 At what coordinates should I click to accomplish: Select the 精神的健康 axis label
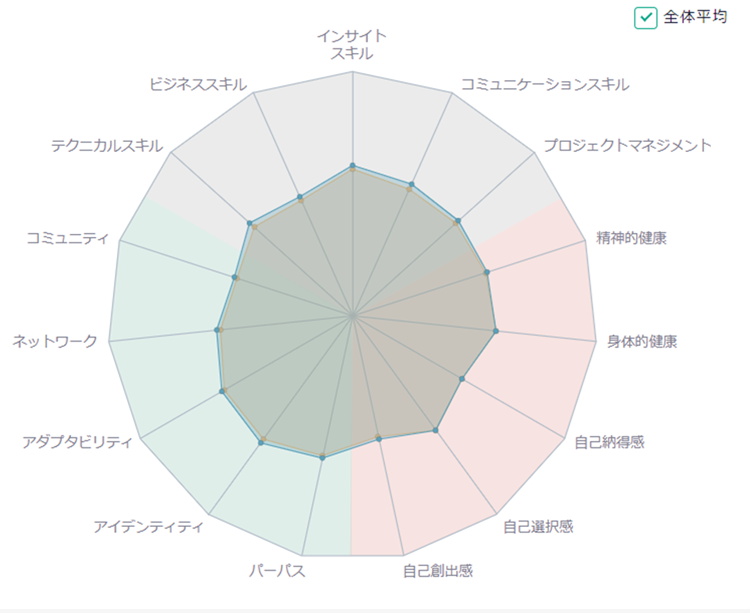click(x=631, y=238)
